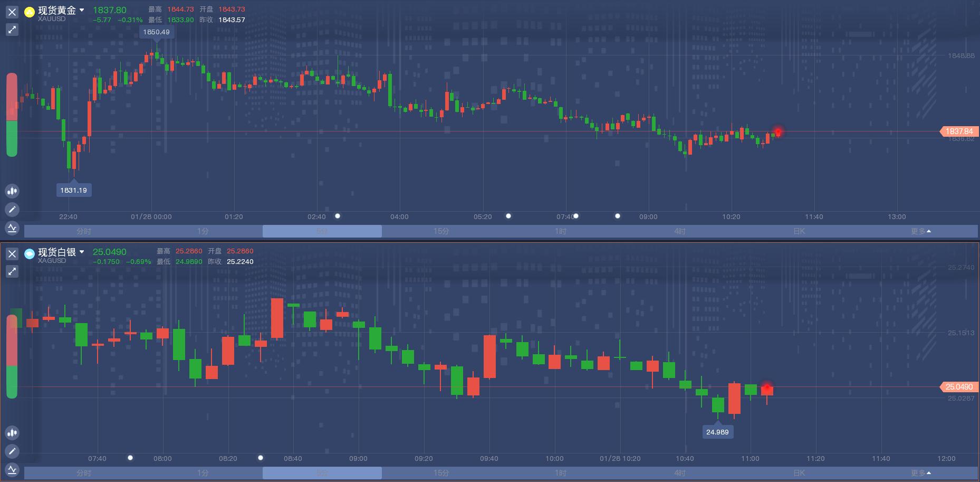
Task: Switch the silver chart to 分时 view
Action: click(x=84, y=473)
